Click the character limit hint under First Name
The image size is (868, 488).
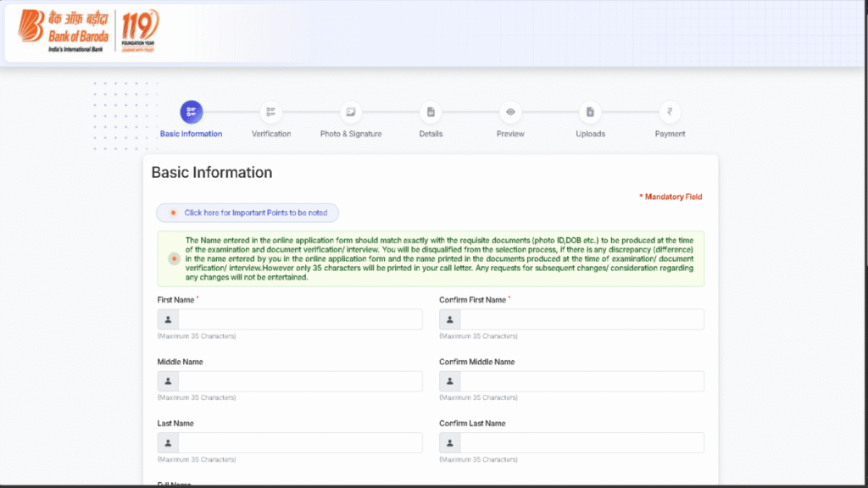[x=197, y=335]
